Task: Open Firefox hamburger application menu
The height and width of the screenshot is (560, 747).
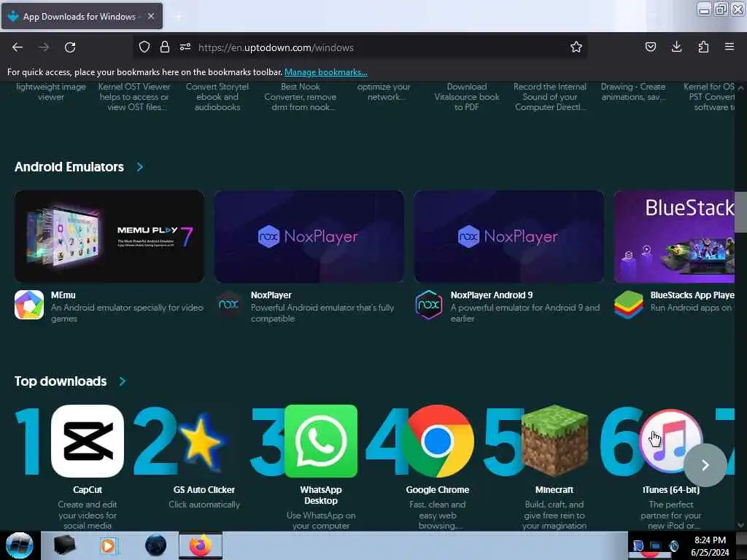Action: pyautogui.click(x=729, y=47)
